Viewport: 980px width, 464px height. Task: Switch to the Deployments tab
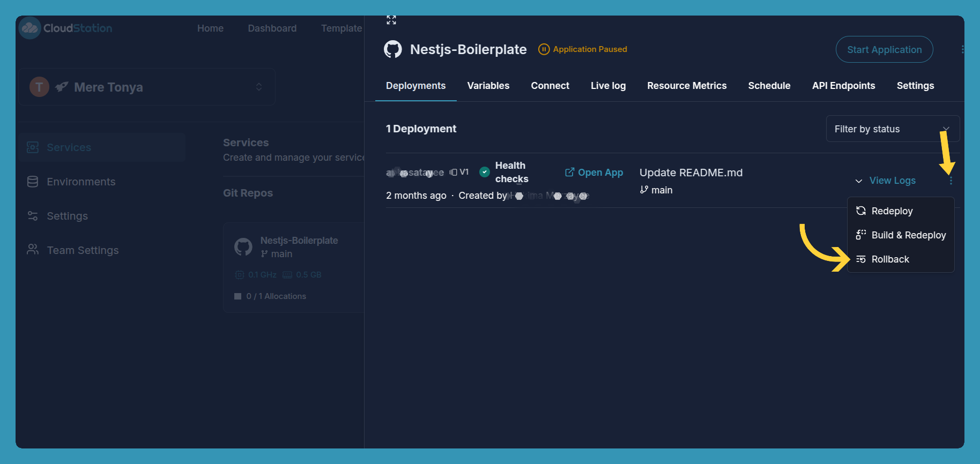pyautogui.click(x=415, y=86)
